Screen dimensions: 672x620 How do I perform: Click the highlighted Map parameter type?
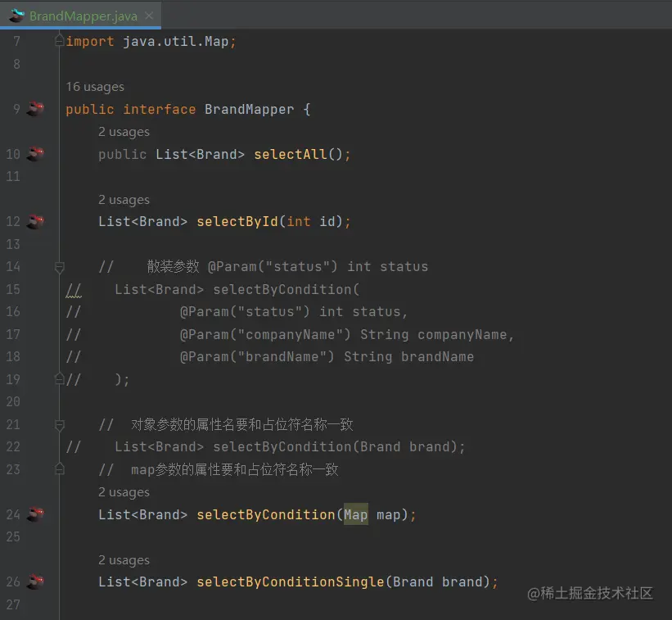(x=356, y=514)
